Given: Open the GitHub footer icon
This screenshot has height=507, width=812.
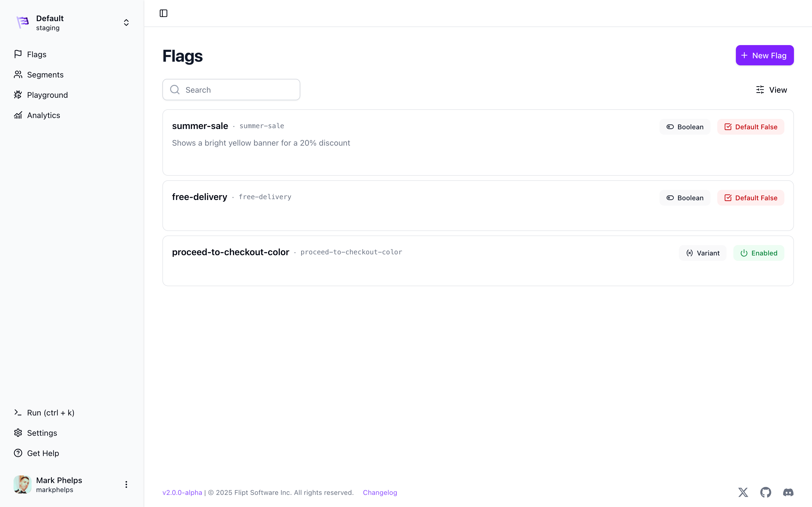Looking at the screenshot, I should [x=765, y=492].
